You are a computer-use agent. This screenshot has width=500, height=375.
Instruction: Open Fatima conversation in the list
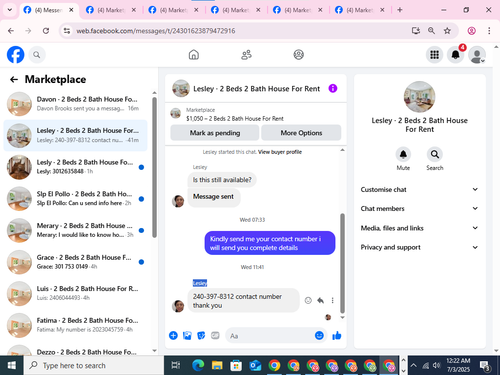point(76,325)
